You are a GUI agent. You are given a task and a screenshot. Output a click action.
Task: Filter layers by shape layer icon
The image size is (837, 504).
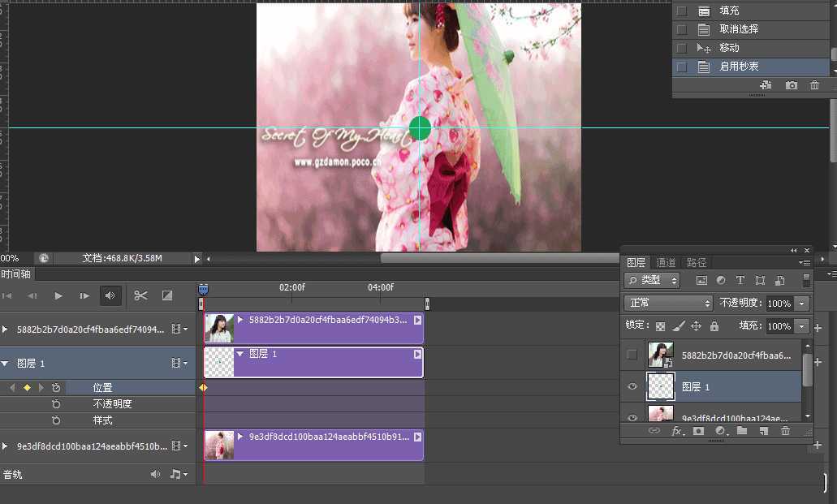[x=760, y=280]
